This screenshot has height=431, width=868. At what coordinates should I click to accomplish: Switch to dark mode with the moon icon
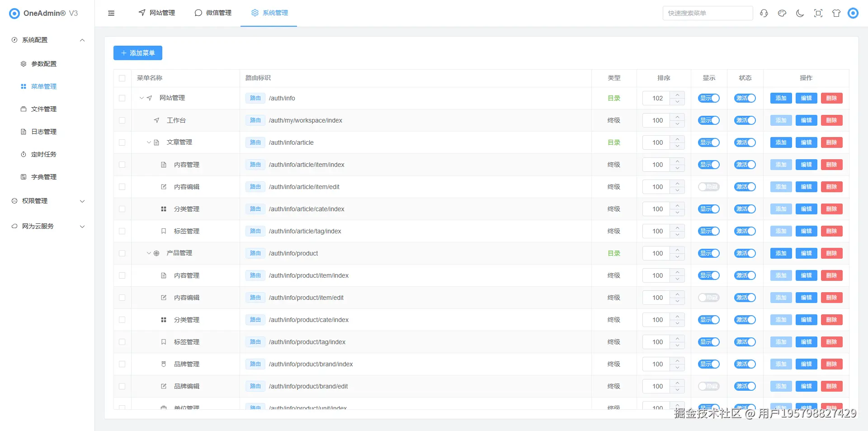click(800, 13)
